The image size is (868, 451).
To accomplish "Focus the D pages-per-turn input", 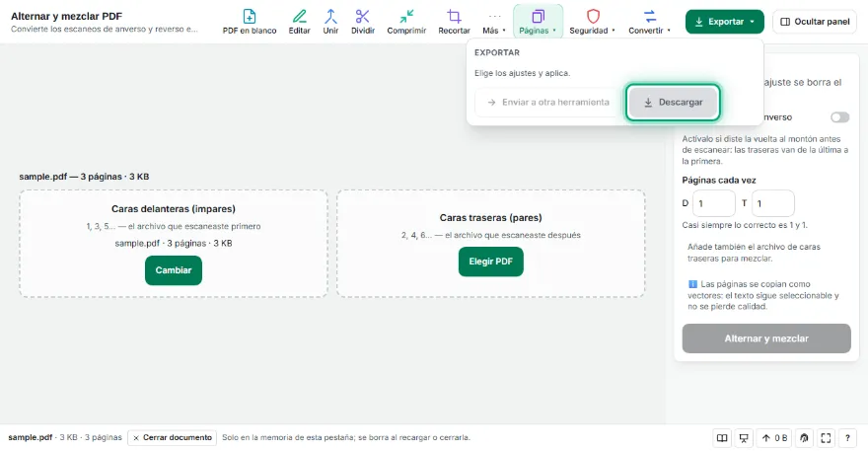I will (713, 203).
